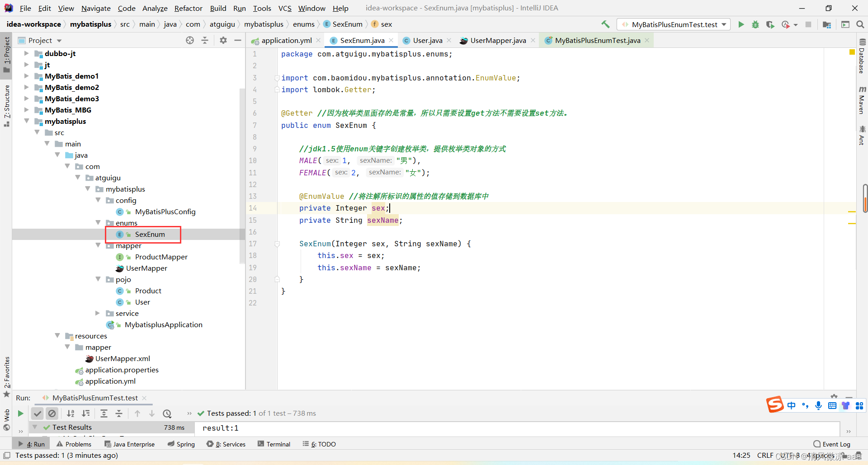Toggle show ignored tests button
Screen dimensions: 868x465
(52, 413)
